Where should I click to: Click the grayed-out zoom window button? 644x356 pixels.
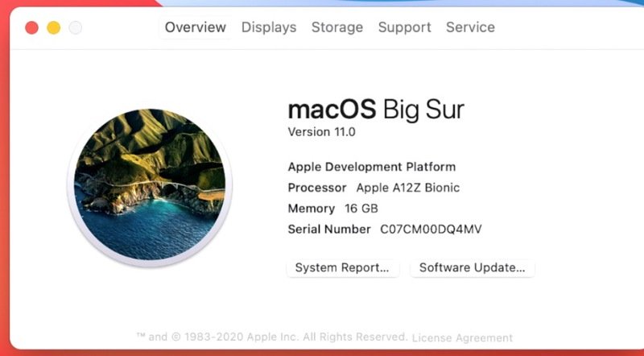pos(76,28)
